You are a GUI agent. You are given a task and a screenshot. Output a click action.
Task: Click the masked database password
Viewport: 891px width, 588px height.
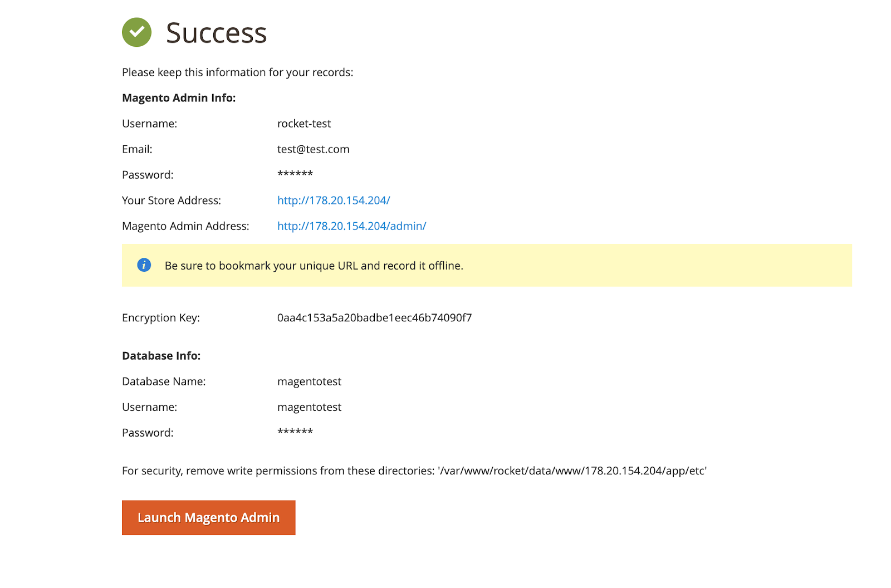coord(295,432)
